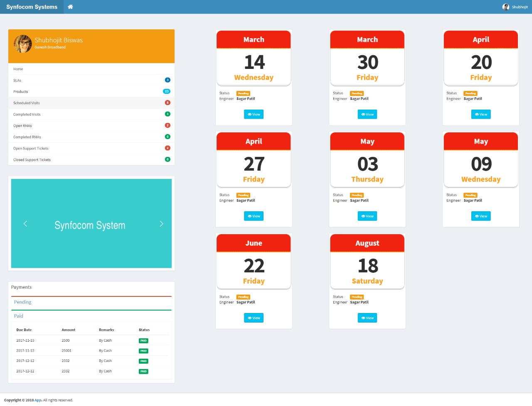This screenshot has height=406, width=532.
Task: Click Pending badge on August 18 card
Action: 357,297
